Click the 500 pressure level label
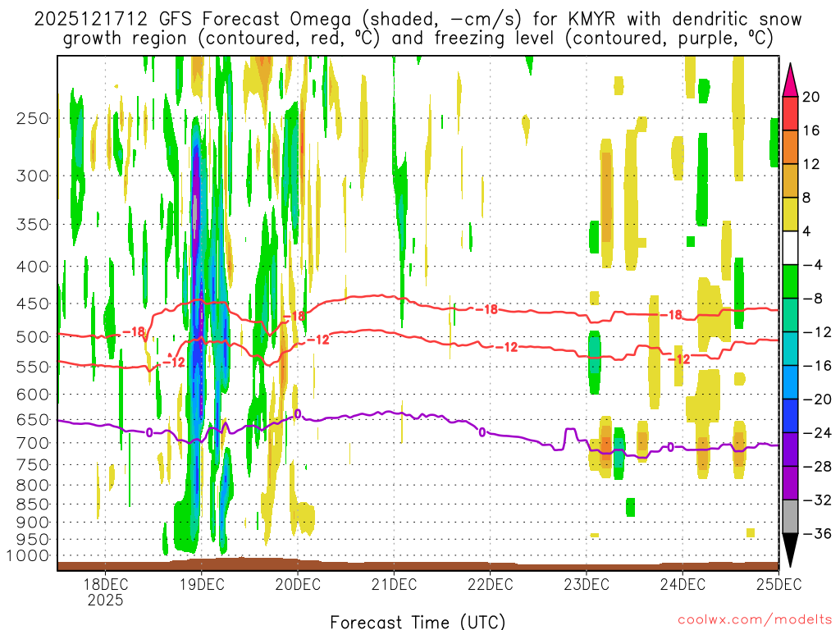 (33, 337)
